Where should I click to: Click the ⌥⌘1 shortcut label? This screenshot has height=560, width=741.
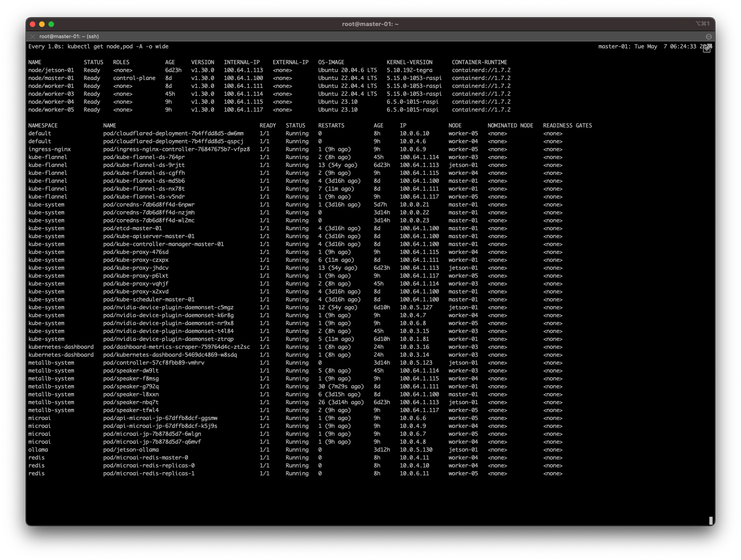pos(703,24)
